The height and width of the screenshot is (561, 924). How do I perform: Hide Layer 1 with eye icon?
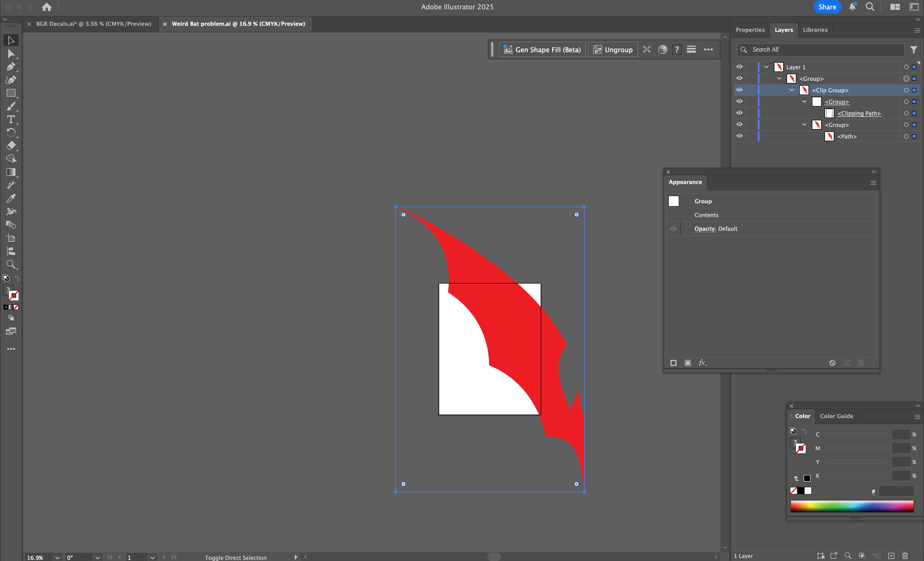[739, 67]
